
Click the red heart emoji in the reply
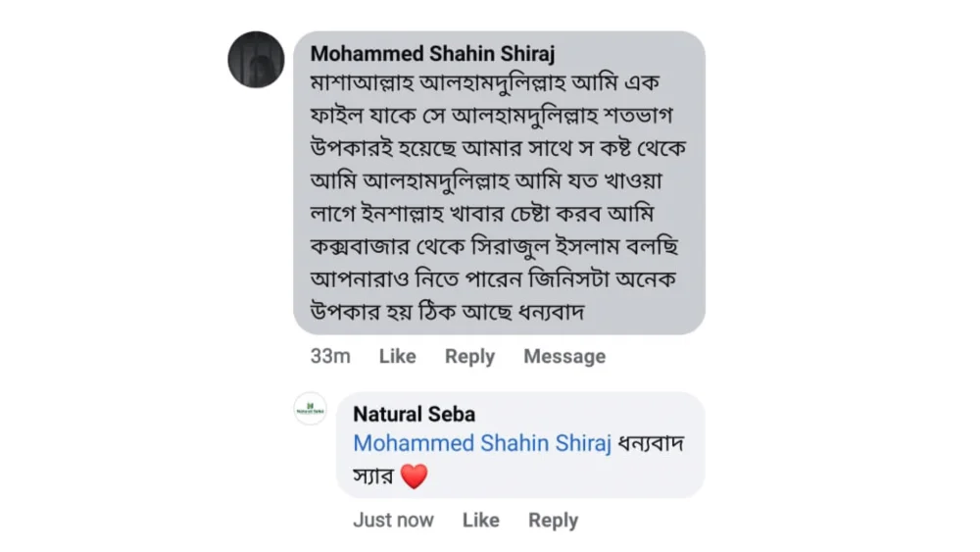(x=414, y=477)
